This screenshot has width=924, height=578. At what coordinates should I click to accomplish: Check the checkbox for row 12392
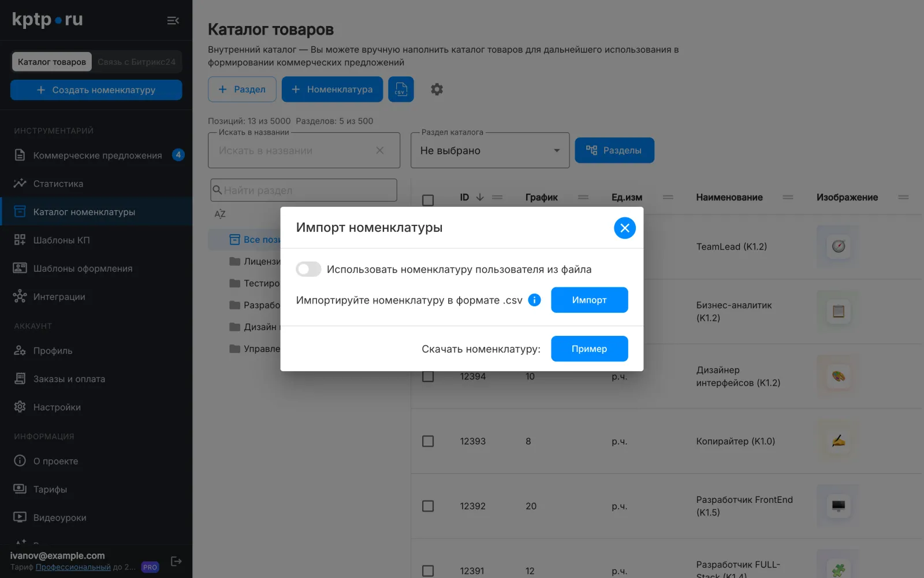point(428,506)
